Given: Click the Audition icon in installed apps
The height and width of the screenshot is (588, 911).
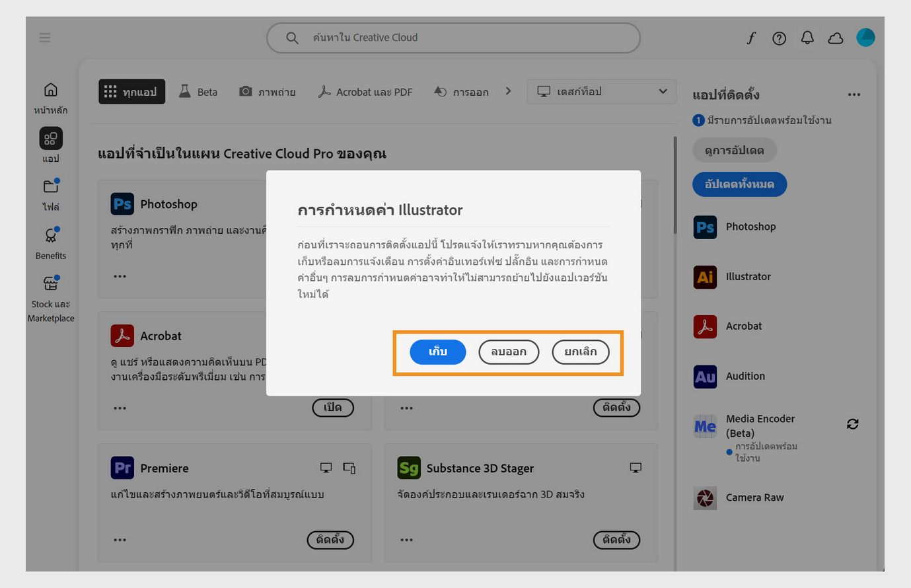Looking at the screenshot, I should (705, 377).
